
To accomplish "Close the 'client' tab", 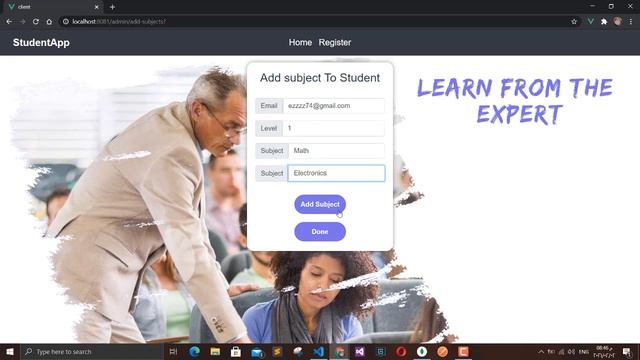I will tap(97, 7).
